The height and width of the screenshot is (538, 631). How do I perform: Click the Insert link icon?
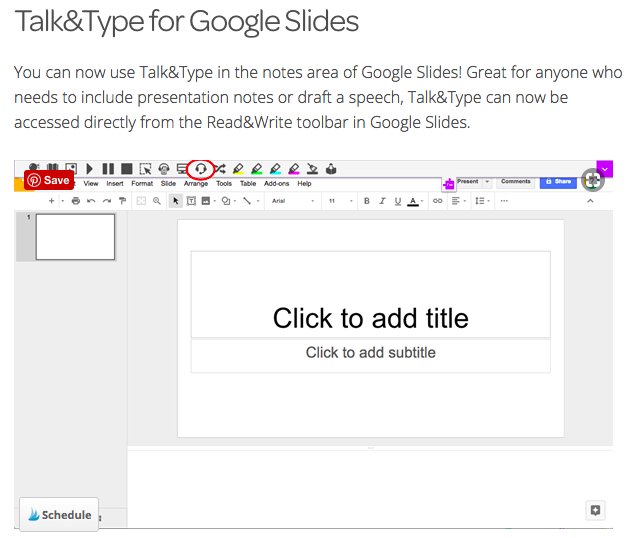(x=437, y=201)
